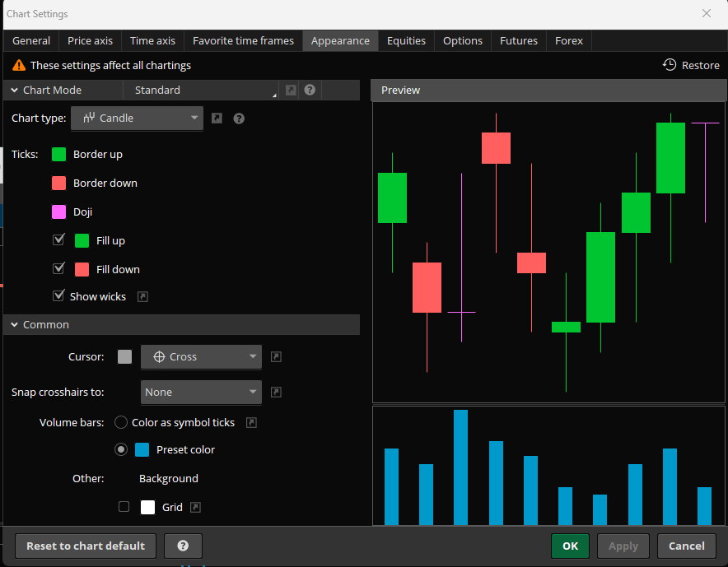
Task: Click the Restore clock icon
Action: coord(669,65)
